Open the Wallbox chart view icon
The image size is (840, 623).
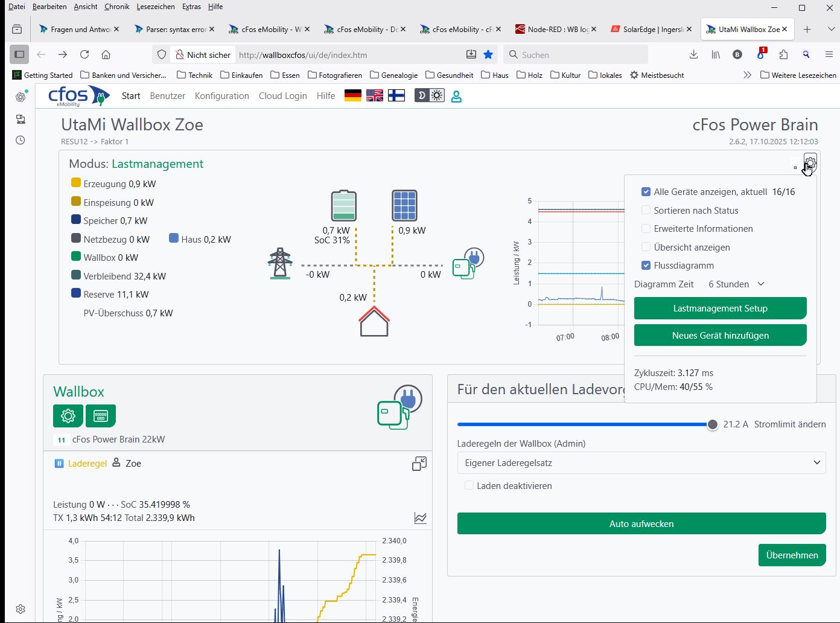421,518
